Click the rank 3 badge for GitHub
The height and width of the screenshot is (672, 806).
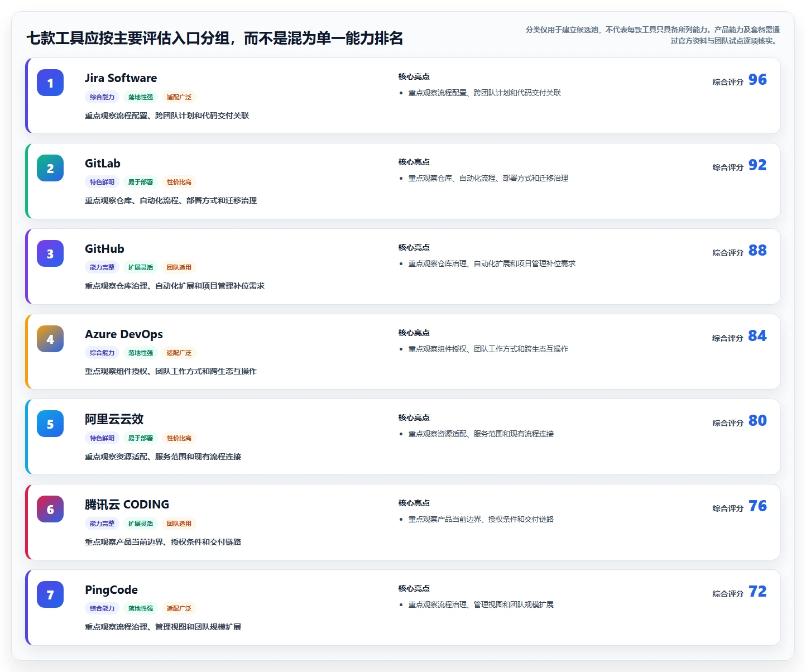(x=50, y=253)
